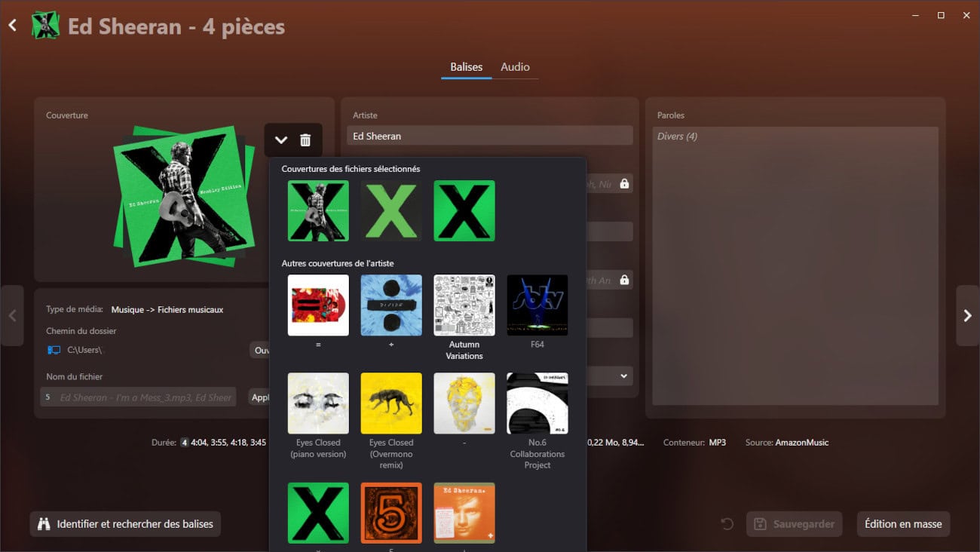Click the folder path C:\Users\

click(84, 350)
